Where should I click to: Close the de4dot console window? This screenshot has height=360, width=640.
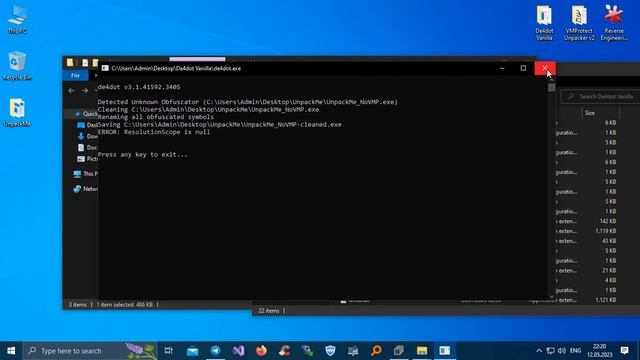point(544,68)
